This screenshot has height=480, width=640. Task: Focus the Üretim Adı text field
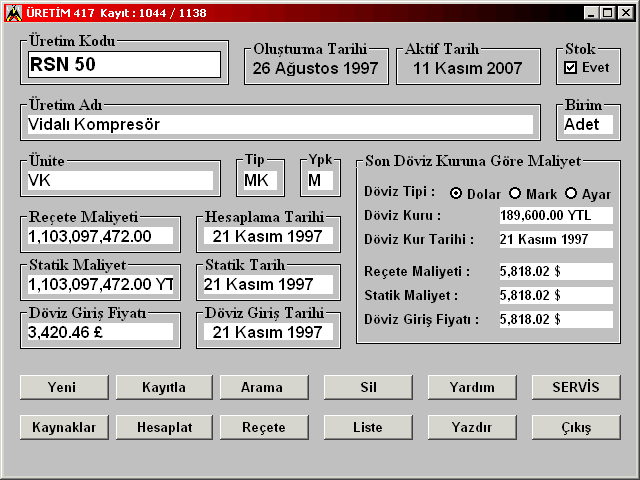pos(279,125)
